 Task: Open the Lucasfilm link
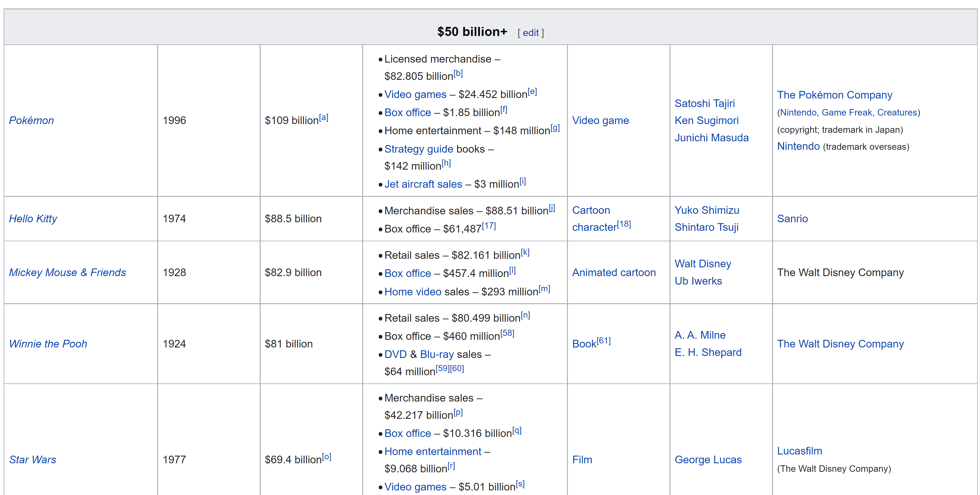pos(799,451)
